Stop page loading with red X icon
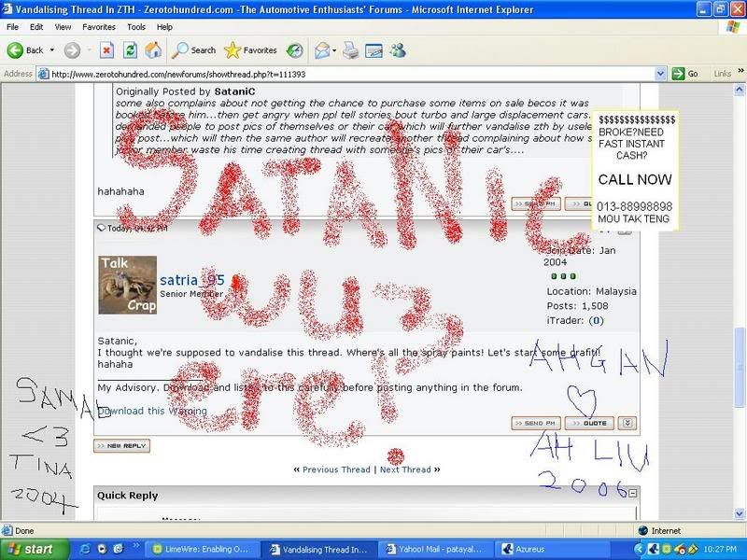Viewport: 747px width, 560px height. (106, 50)
